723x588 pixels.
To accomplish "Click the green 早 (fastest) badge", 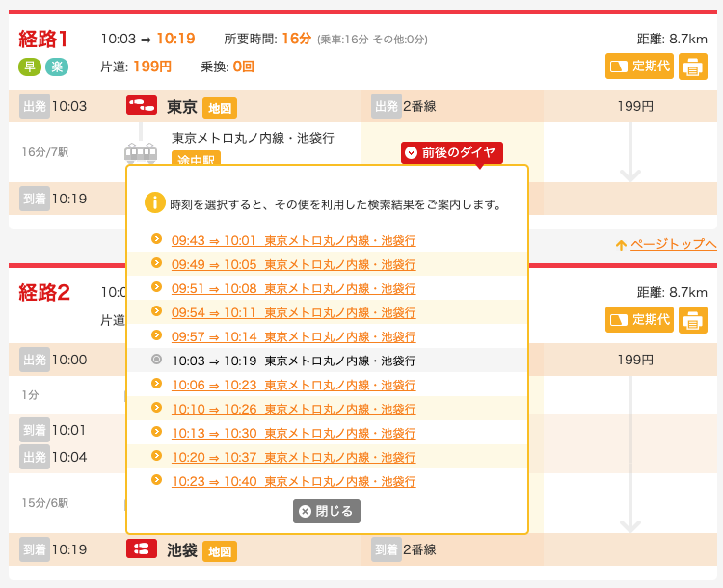I will (30, 67).
